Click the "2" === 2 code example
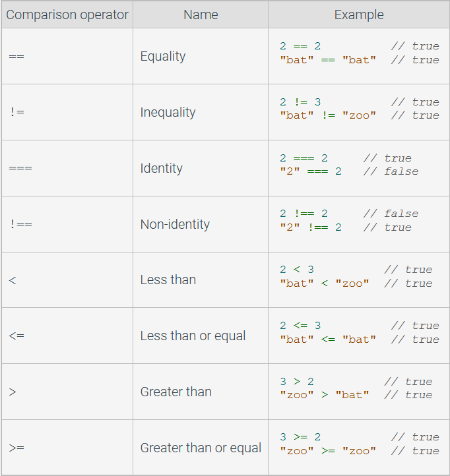Image resolution: width=450 pixels, height=476 pixels. pyautogui.click(x=311, y=171)
